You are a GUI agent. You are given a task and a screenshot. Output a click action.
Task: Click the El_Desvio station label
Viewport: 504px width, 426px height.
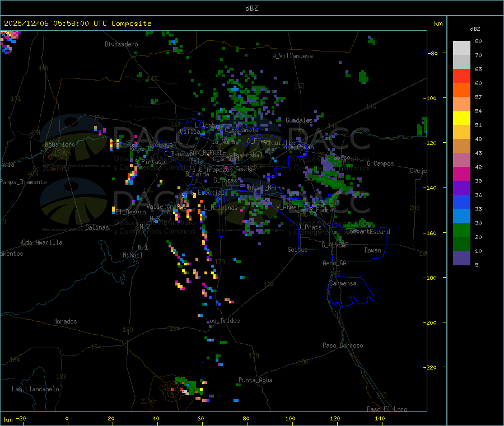coord(131,212)
